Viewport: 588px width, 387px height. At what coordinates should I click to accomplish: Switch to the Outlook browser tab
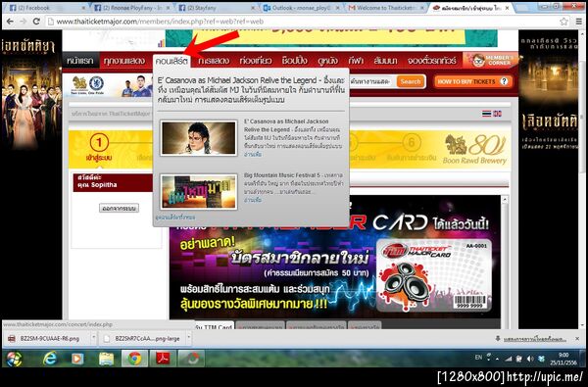[x=301, y=8]
